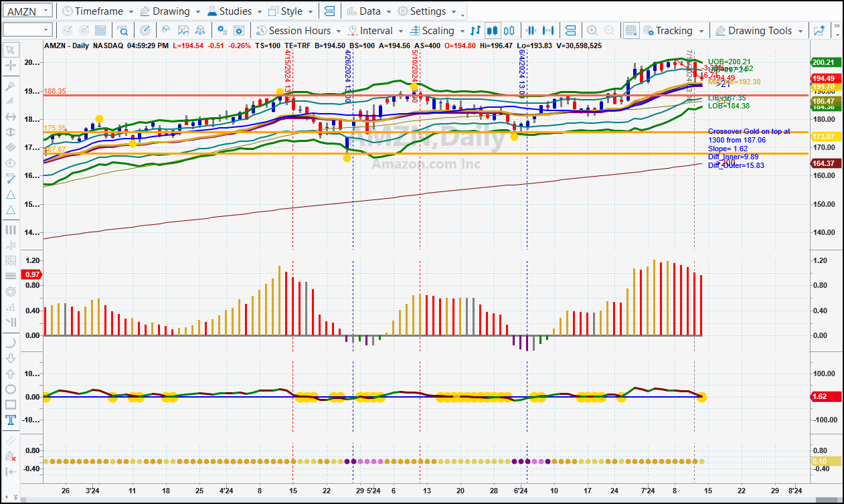Switch chart to hollow candlestick style
Screen dimensions: 844x504
pyautogui.click(x=509, y=30)
